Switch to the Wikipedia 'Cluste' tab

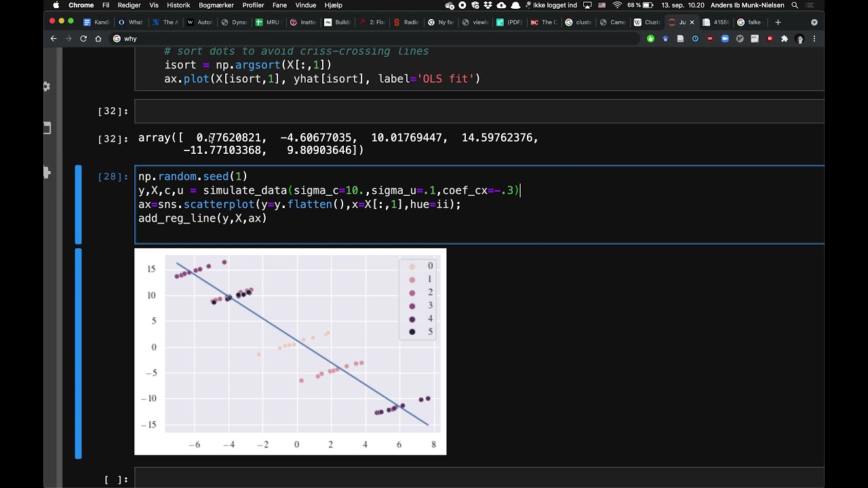[x=648, y=22]
